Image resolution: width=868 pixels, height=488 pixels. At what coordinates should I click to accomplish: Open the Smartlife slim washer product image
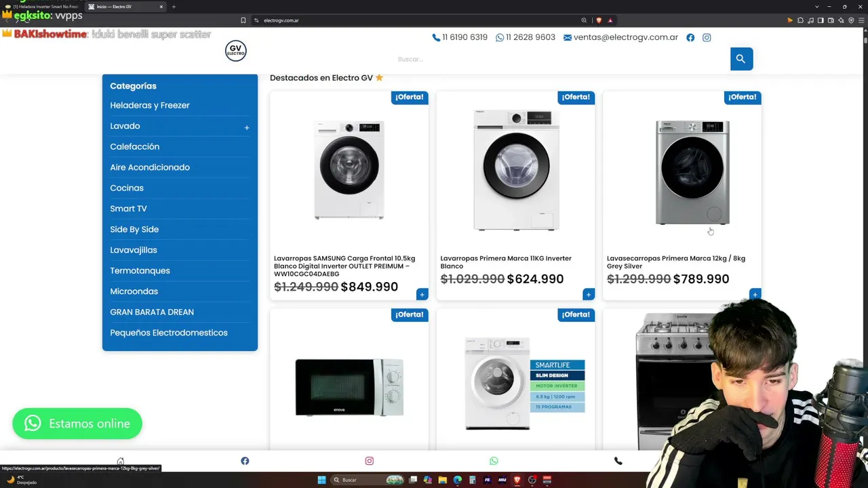tap(525, 384)
